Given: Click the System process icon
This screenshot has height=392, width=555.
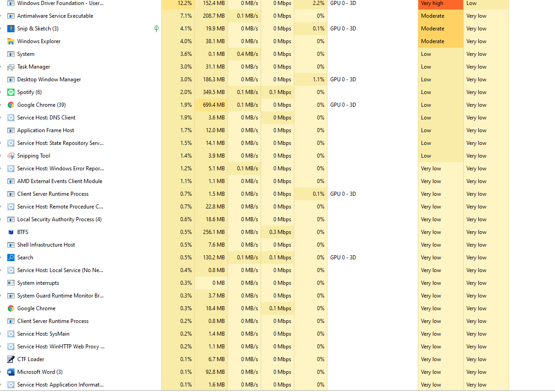Looking at the screenshot, I should click(x=11, y=54).
